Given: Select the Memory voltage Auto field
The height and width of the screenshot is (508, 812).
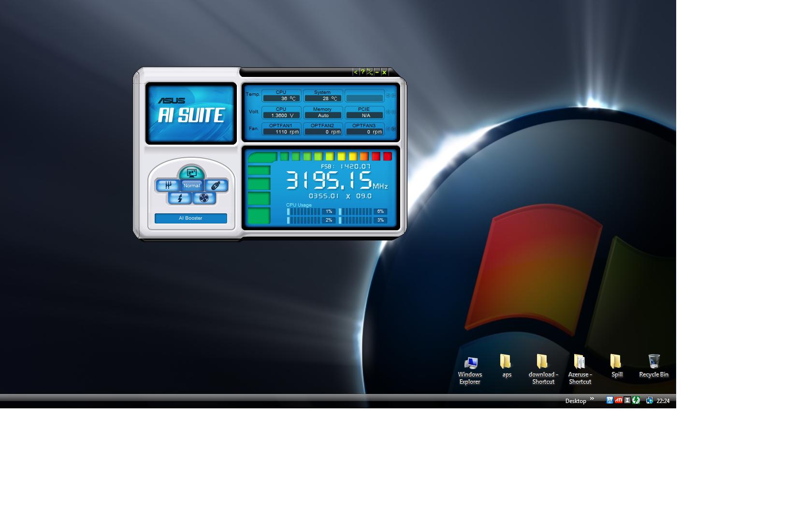Looking at the screenshot, I should (x=323, y=112).
